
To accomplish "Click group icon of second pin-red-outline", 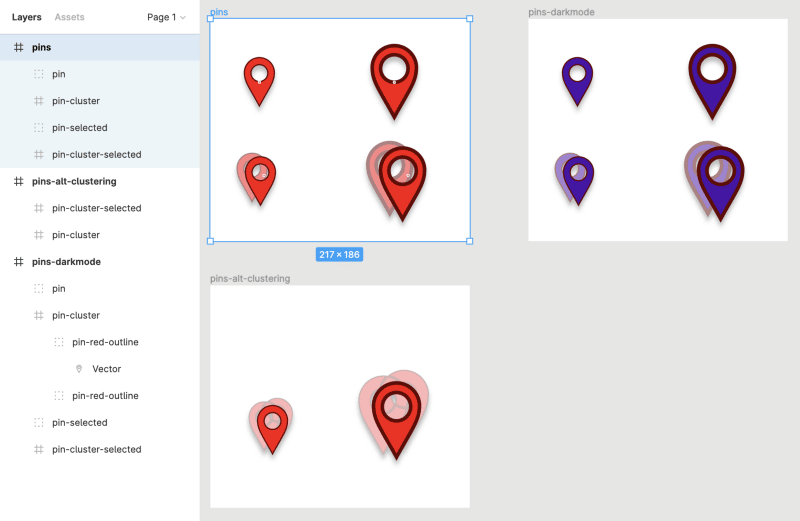I will (x=59, y=395).
